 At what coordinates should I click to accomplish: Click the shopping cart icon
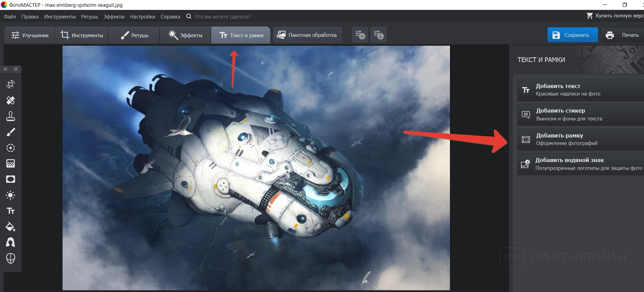pyautogui.click(x=590, y=16)
